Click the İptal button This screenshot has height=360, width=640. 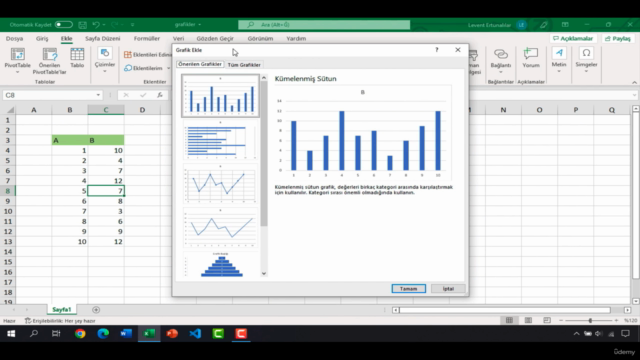pyautogui.click(x=448, y=289)
